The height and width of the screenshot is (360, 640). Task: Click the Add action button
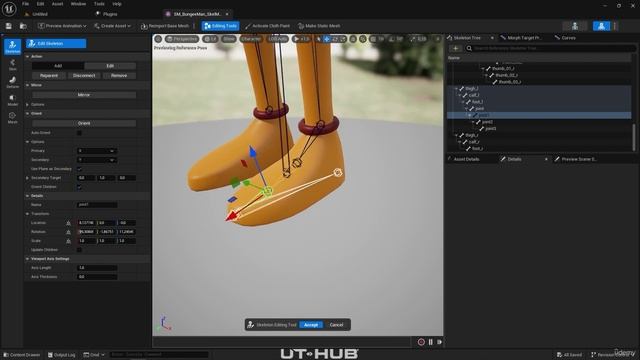pyautogui.click(x=58, y=66)
